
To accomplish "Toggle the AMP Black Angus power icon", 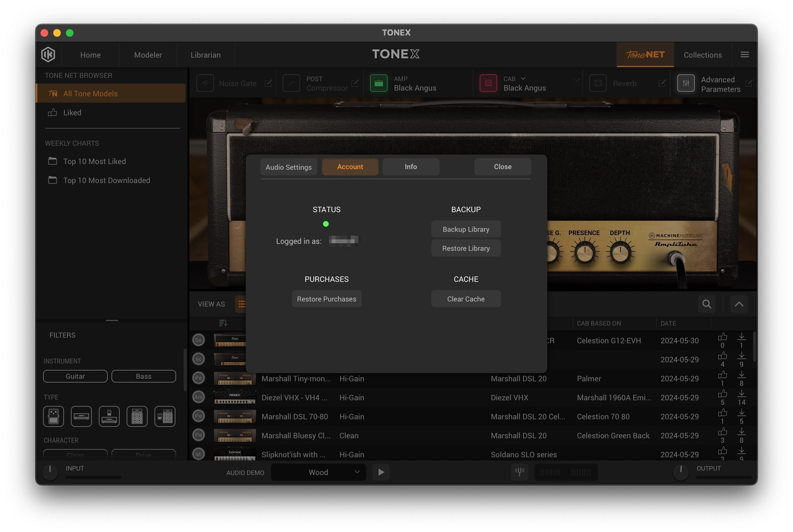I will pos(379,83).
